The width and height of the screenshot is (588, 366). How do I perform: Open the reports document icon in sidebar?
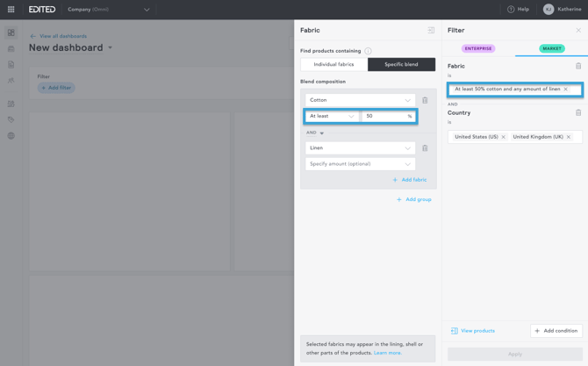point(11,64)
